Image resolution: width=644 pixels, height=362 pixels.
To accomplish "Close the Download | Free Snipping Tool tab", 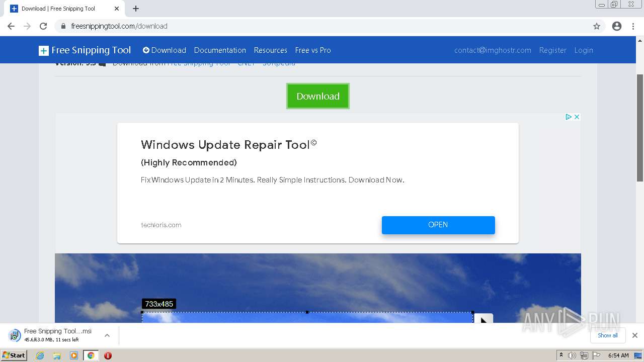I will pyautogui.click(x=117, y=9).
